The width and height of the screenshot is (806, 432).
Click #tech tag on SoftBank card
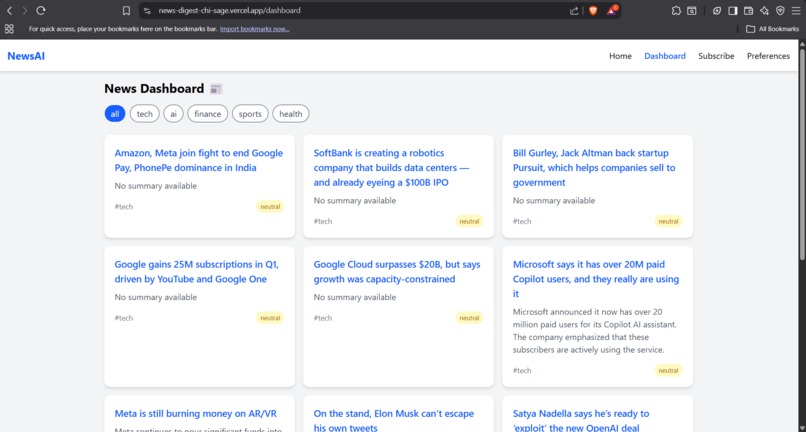[322, 221]
